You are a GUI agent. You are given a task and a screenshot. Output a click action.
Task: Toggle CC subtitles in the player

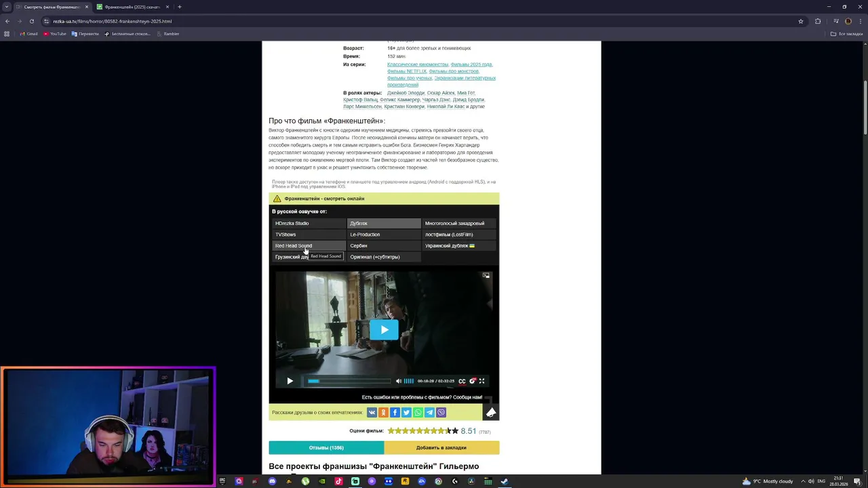coord(462,381)
